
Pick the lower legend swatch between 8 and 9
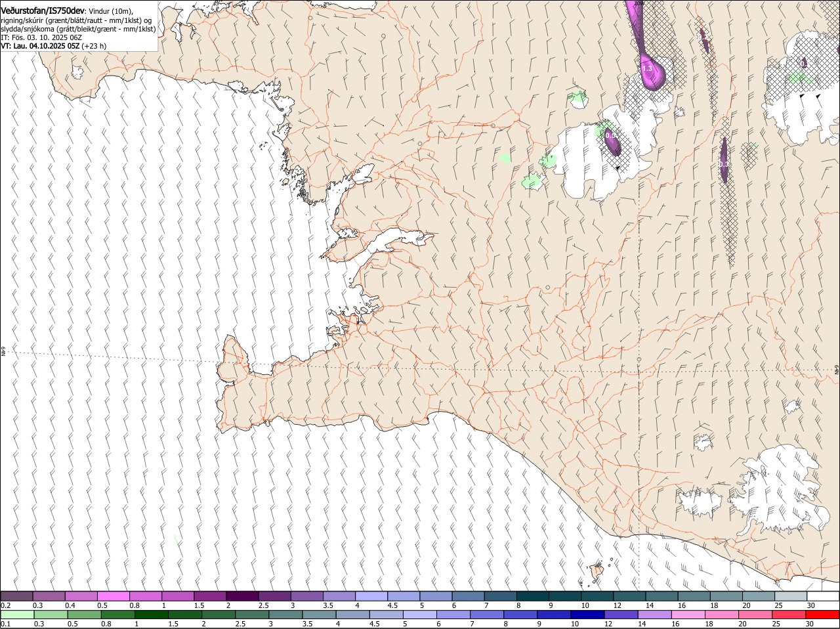[x=520, y=615]
